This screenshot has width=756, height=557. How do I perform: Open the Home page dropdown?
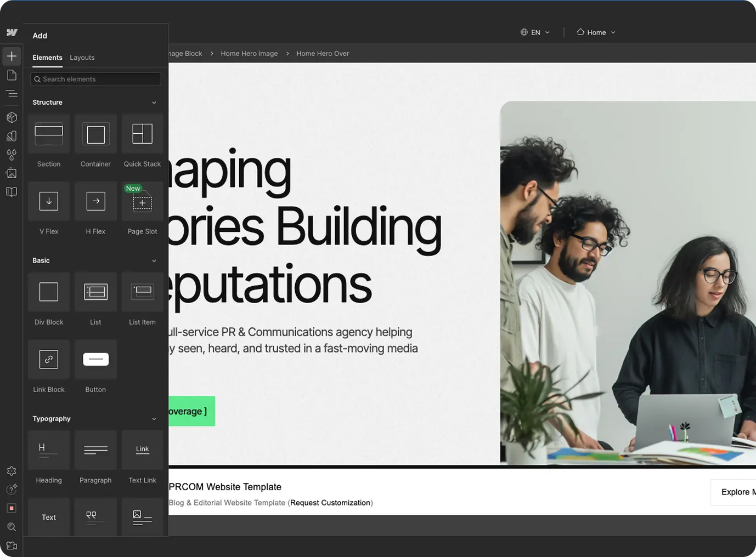(x=596, y=32)
